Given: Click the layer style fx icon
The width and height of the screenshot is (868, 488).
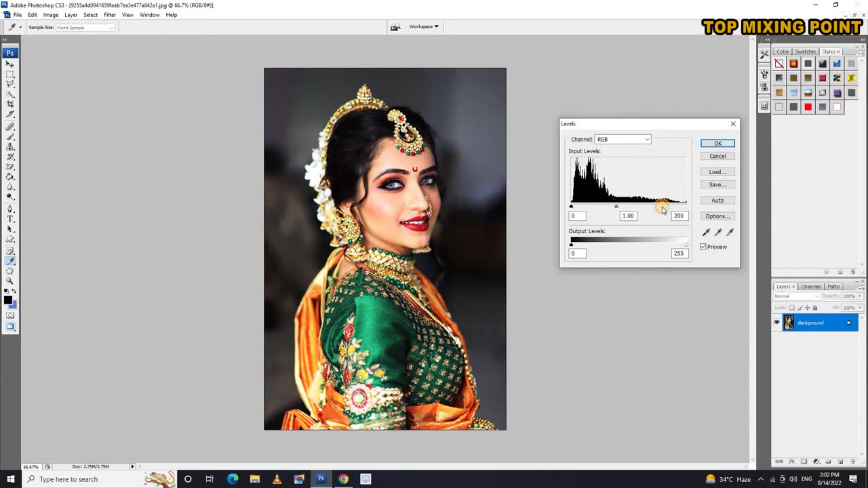Looking at the screenshot, I should tap(791, 462).
